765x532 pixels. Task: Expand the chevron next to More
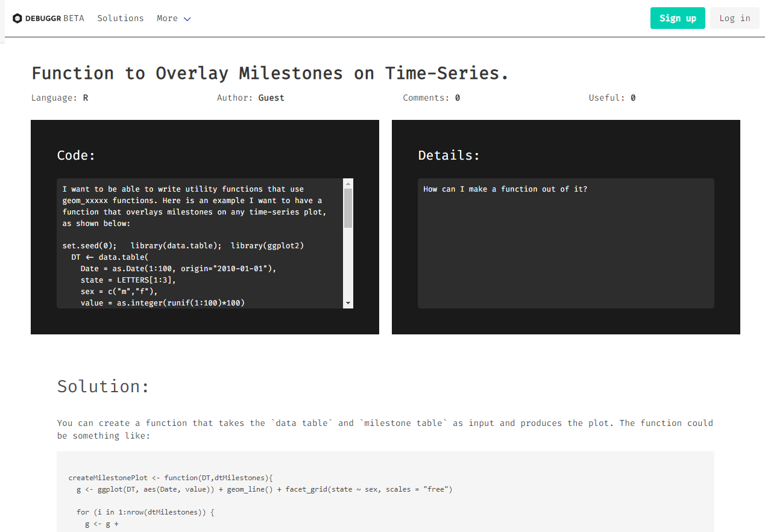(186, 19)
